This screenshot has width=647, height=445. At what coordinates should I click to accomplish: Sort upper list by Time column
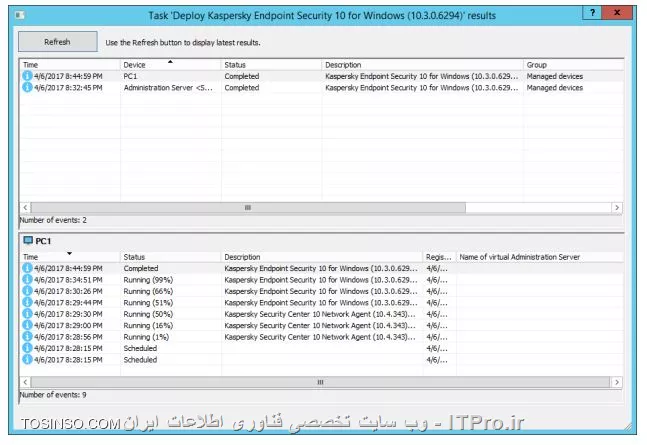click(x=69, y=65)
